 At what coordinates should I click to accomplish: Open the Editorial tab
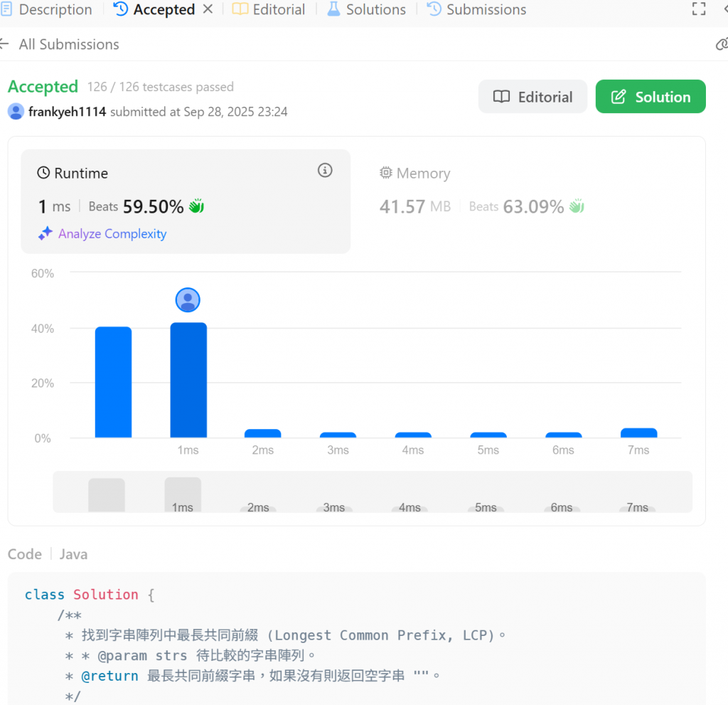click(269, 9)
